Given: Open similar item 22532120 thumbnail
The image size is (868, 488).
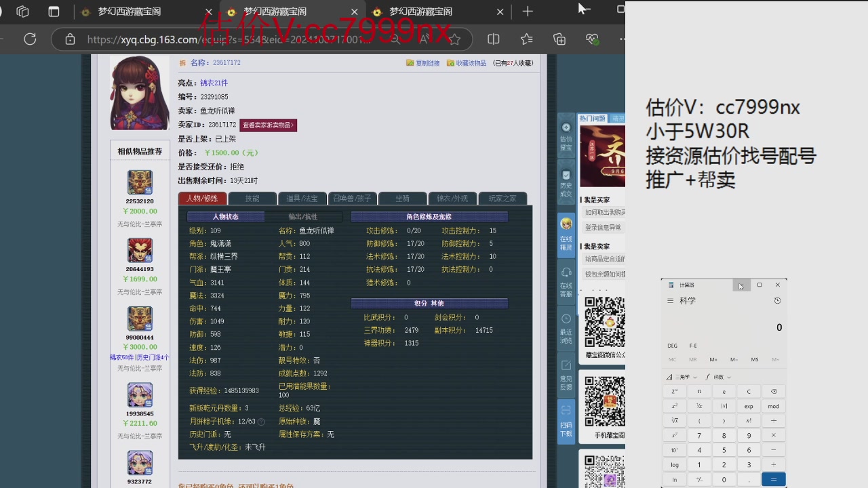Looking at the screenshot, I should pyautogui.click(x=140, y=182).
